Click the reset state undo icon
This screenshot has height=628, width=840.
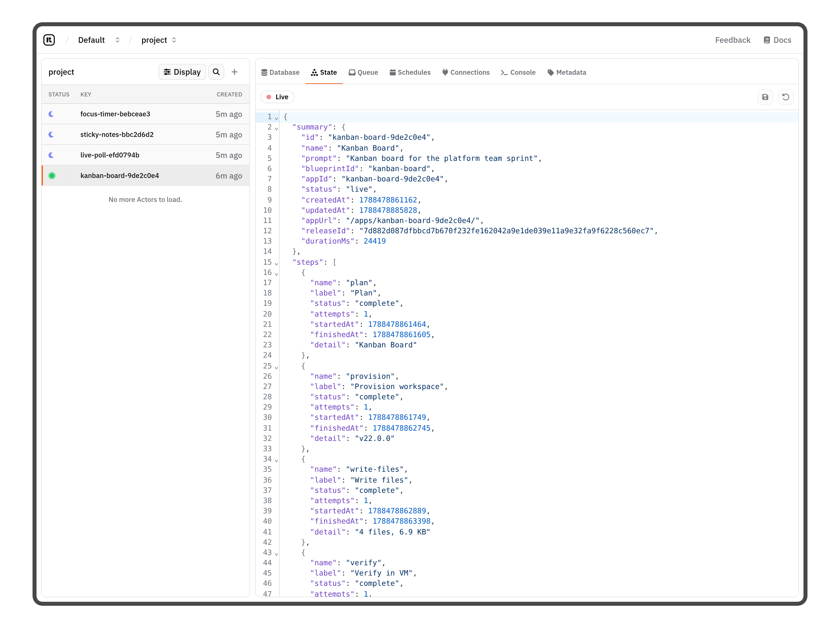pyautogui.click(x=786, y=97)
